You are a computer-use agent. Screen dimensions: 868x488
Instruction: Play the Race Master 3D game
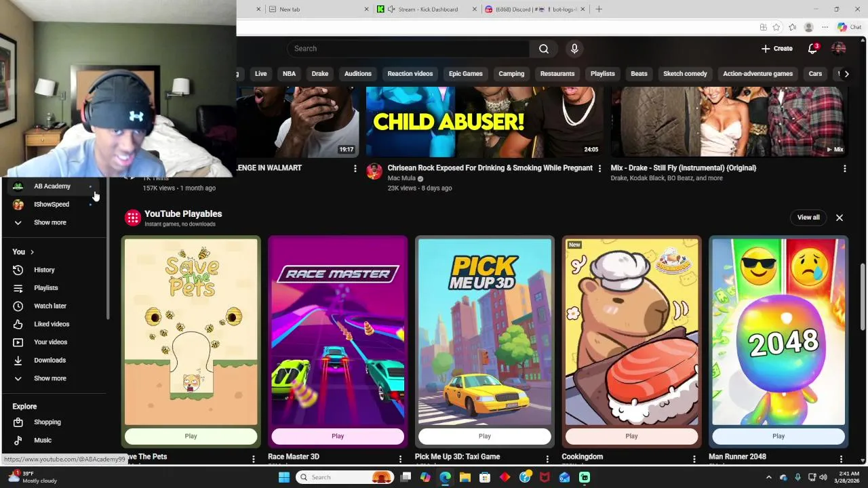pos(338,436)
